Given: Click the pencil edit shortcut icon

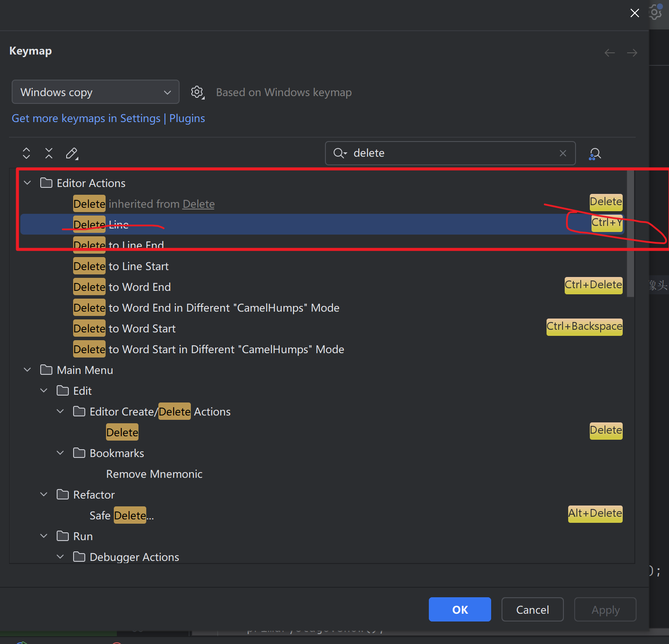Looking at the screenshot, I should point(72,153).
